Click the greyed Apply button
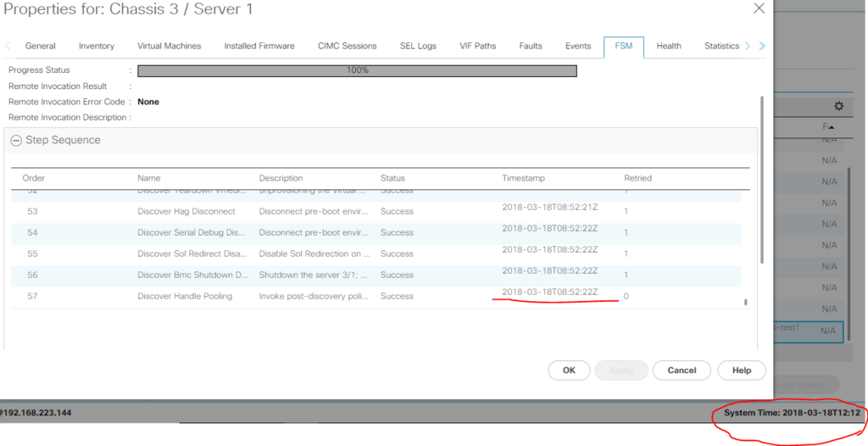 click(x=621, y=370)
